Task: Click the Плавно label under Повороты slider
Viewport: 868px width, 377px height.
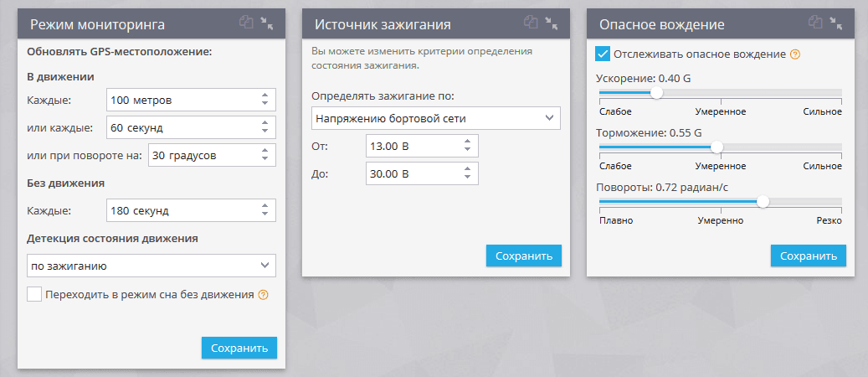Action: (616, 220)
